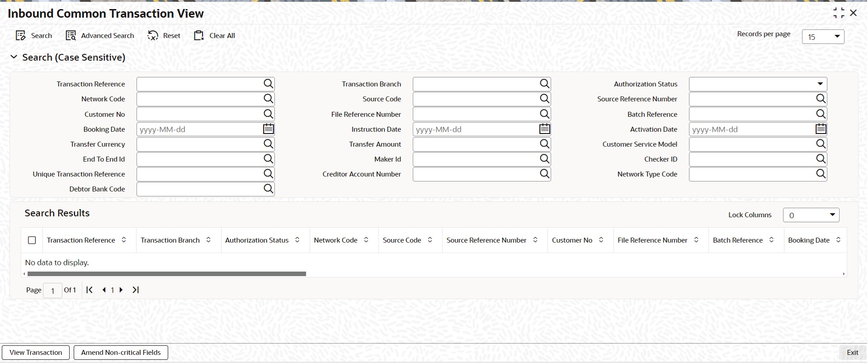The height and width of the screenshot is (363, 868).
Task: Open lookup for Customer No field
Action: (x=269, y=114)
